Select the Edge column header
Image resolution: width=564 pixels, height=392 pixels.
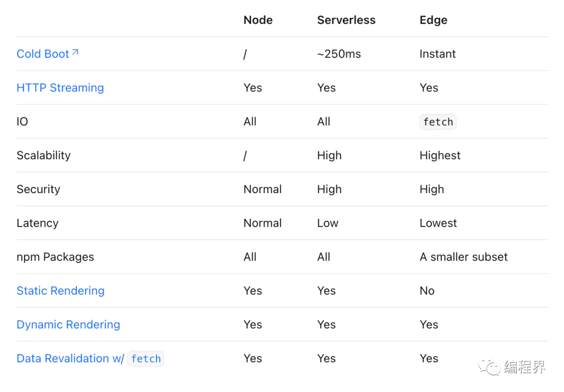[x=433, y=20]
